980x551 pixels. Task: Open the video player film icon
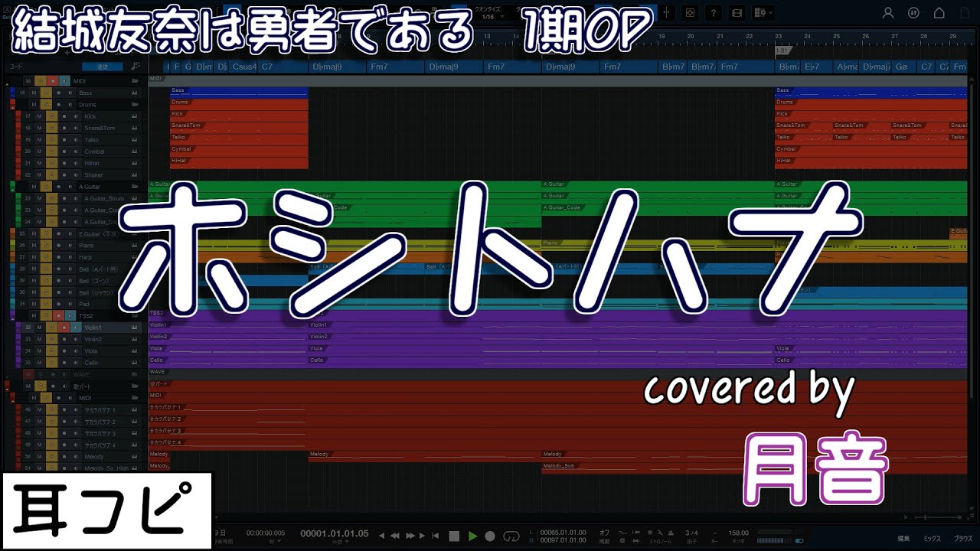[x=737, y=13]
